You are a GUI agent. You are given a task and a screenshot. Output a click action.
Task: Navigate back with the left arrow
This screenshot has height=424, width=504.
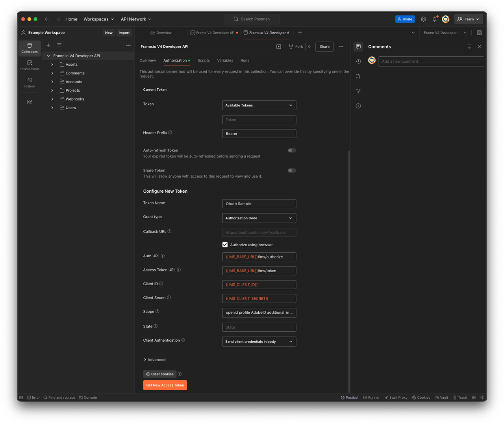(x=47, y=19)
